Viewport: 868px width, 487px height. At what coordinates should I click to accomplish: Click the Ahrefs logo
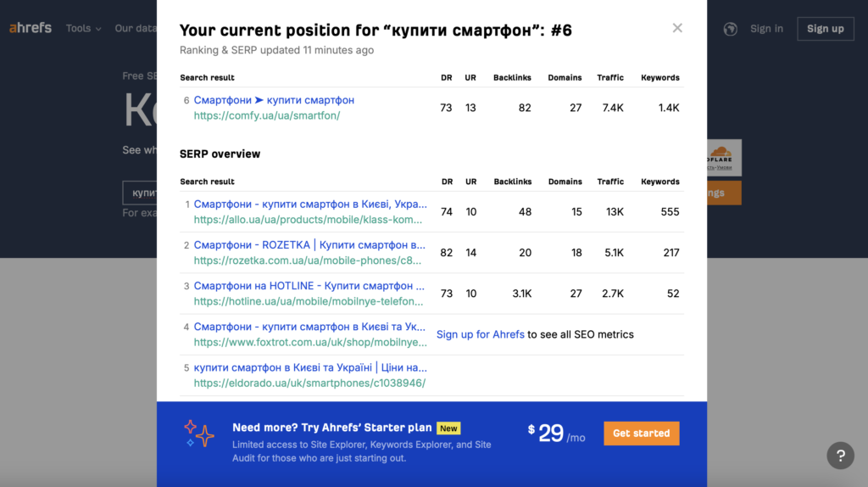coord(31,28)
